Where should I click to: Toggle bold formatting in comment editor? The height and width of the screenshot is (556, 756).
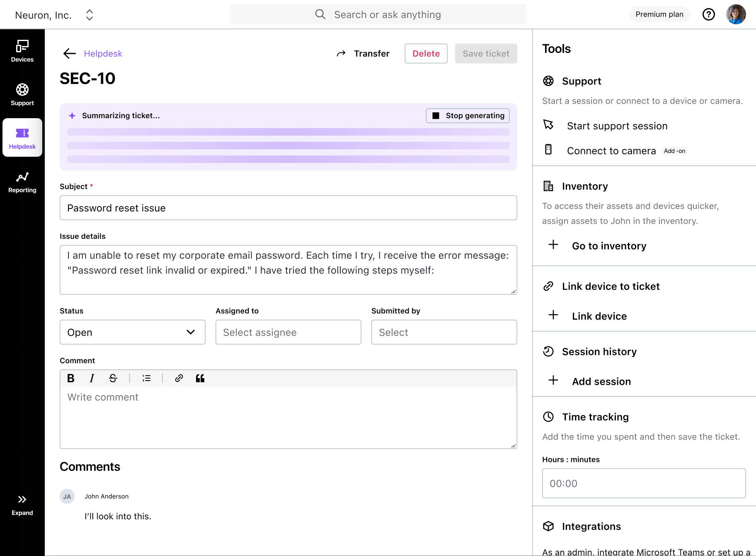click(x=71, y=378)
